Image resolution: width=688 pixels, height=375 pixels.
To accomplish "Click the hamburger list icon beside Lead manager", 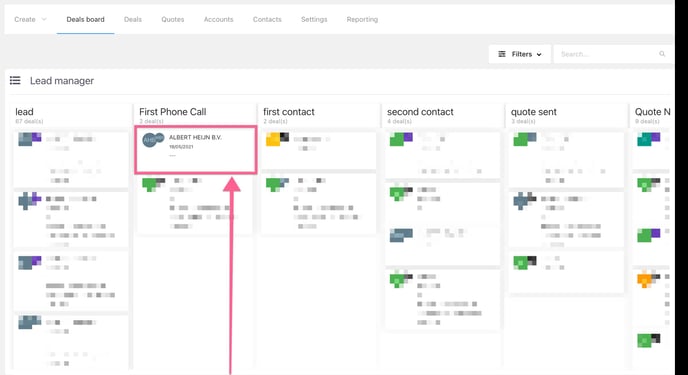I will tap(15, 81).
